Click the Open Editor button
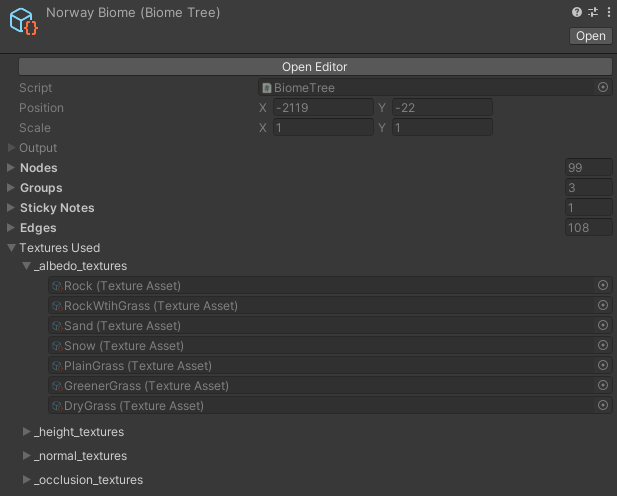The image size is (617, 496). (315, 67)
